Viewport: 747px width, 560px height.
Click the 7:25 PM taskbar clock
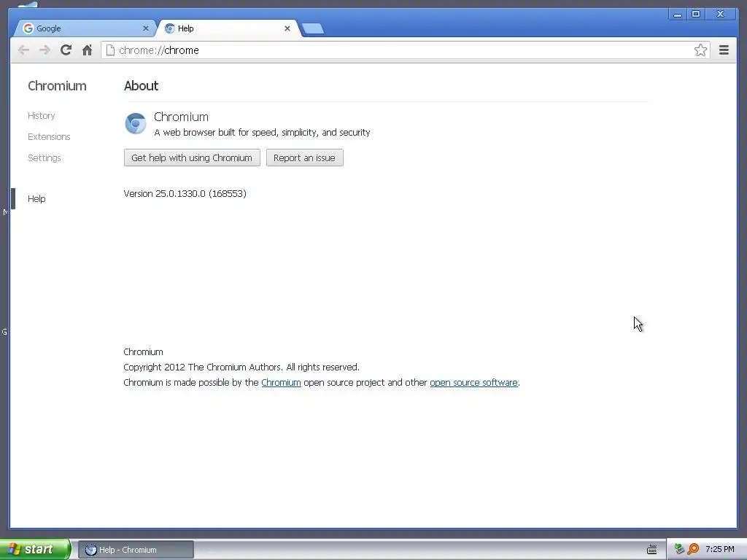(720, 549)
